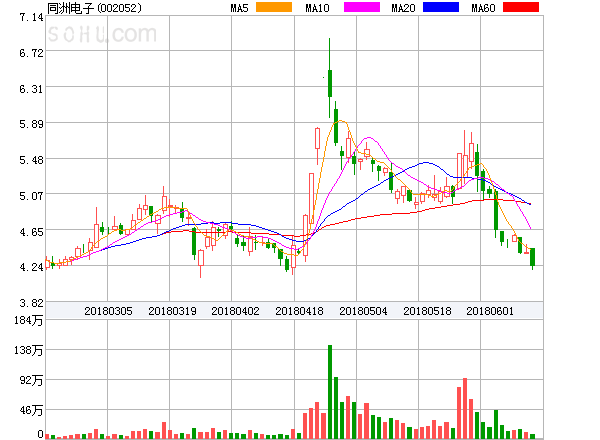Screen dimensions: 600x440
Task: Click the MA60 legend label
Action: pyautogui.click(x=483, y=8)
